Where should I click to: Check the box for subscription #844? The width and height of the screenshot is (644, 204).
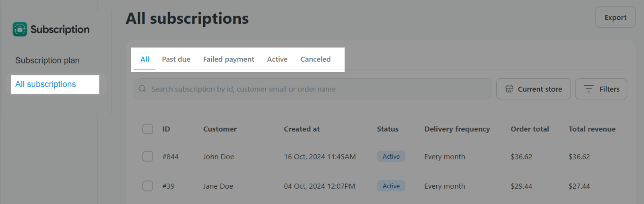[x=148, y=156]
